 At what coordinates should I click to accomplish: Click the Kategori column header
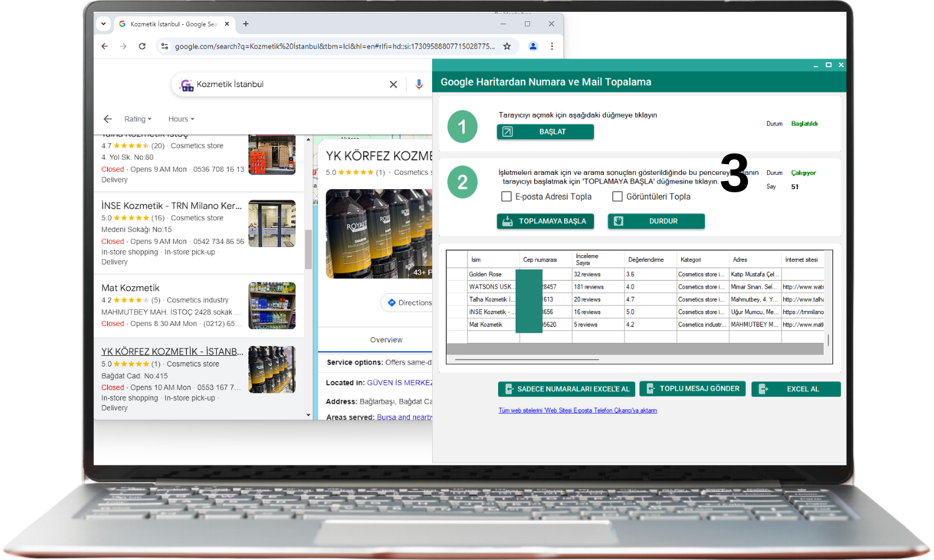coord(702,259)
